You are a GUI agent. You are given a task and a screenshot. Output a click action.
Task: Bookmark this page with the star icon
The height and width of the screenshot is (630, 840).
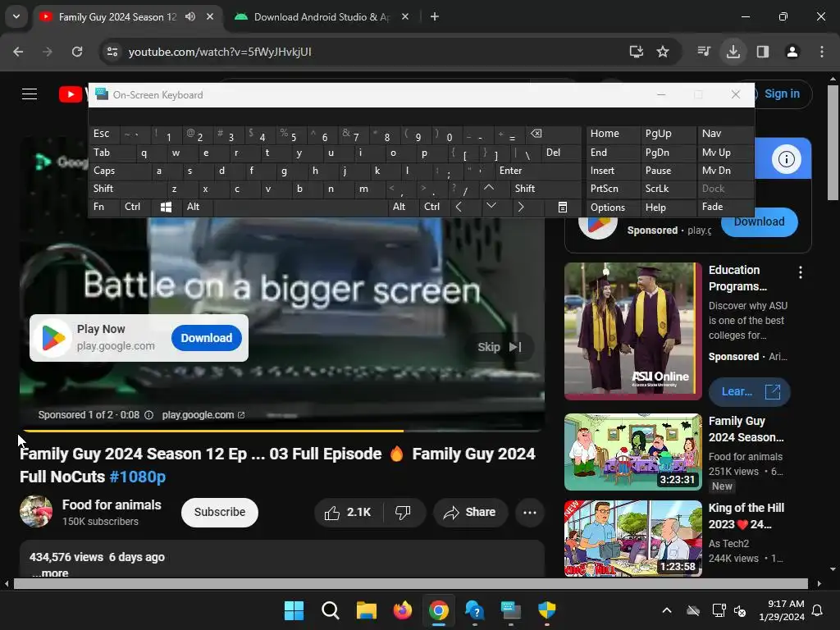663,52
